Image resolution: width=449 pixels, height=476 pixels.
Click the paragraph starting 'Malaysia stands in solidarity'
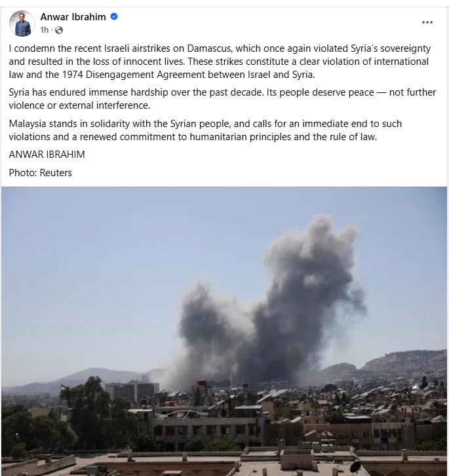pos(205,130)
